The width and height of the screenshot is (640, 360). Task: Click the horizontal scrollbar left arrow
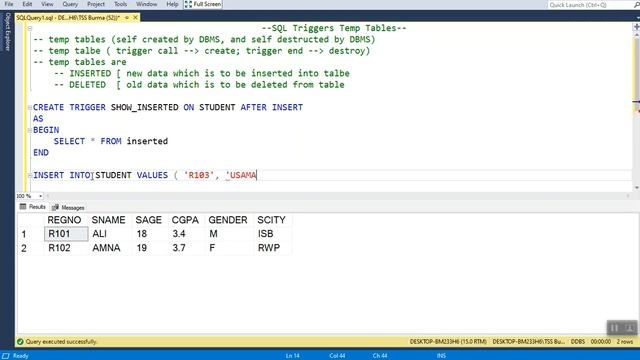[x=48, y=196]
